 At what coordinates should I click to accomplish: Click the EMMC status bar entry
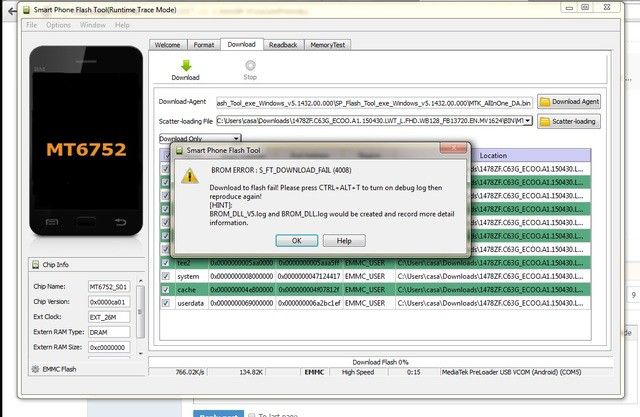[314, 372]
